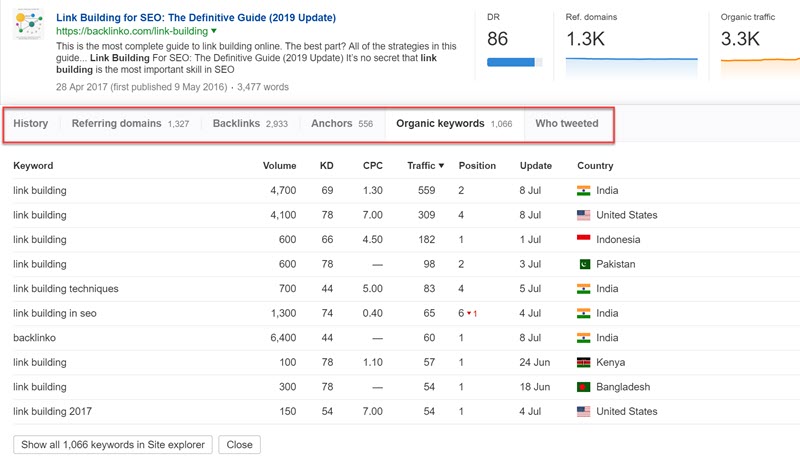This screenshot has height=459, width=800.
Task: Switch to the Referring domains tab
Action: coord(130,123)
